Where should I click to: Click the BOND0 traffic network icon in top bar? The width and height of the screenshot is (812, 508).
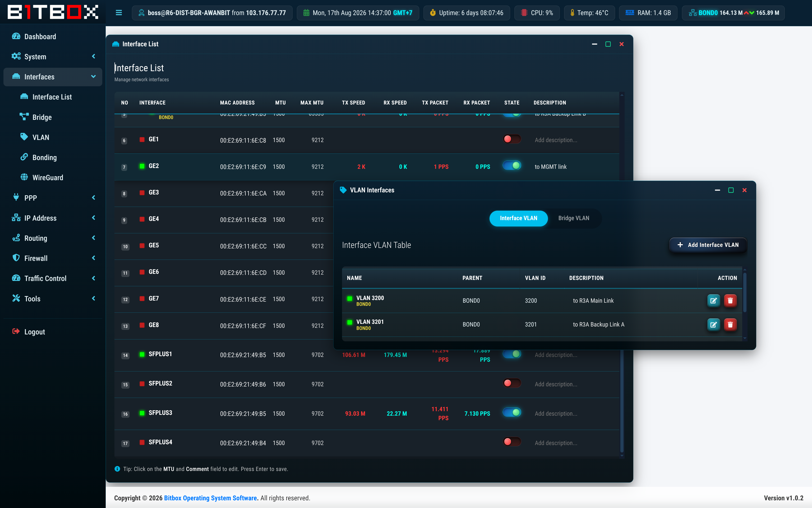pyautogui.click(x=693, y=13)
